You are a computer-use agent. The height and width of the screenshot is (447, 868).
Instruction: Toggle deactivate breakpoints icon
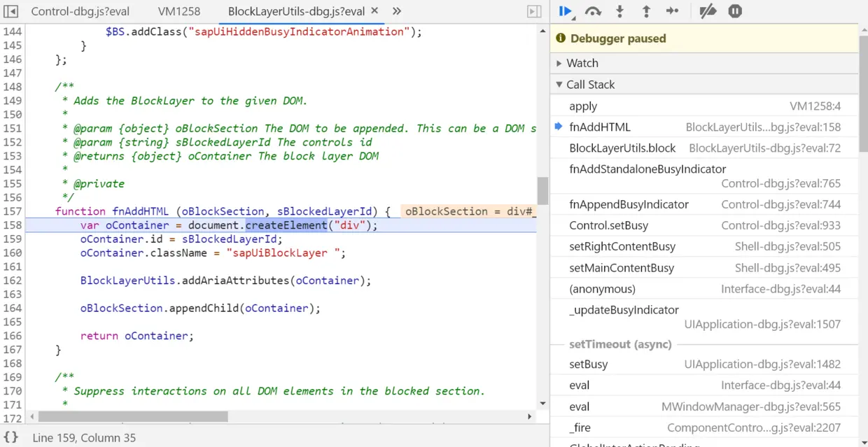coord(708,11)
